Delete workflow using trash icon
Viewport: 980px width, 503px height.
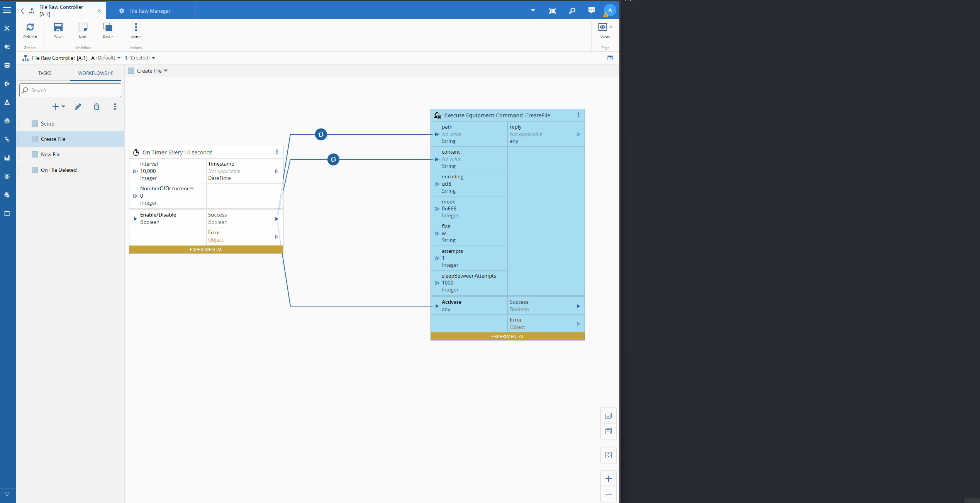[x=97, y=107]
